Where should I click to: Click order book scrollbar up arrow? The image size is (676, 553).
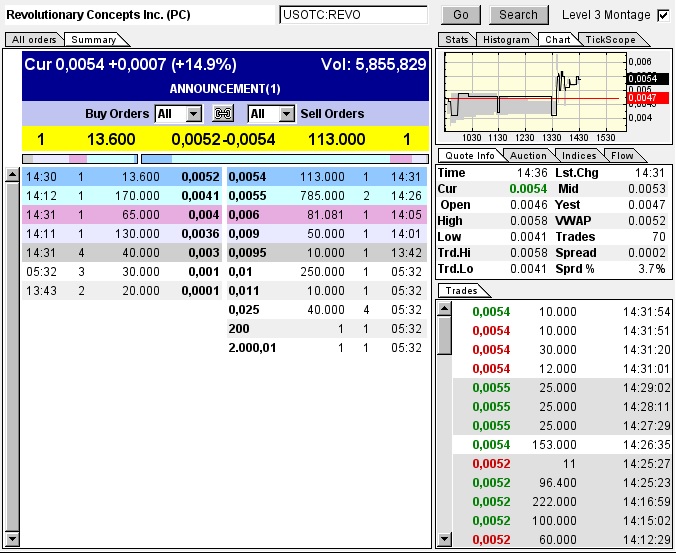(x=12, y=175)
